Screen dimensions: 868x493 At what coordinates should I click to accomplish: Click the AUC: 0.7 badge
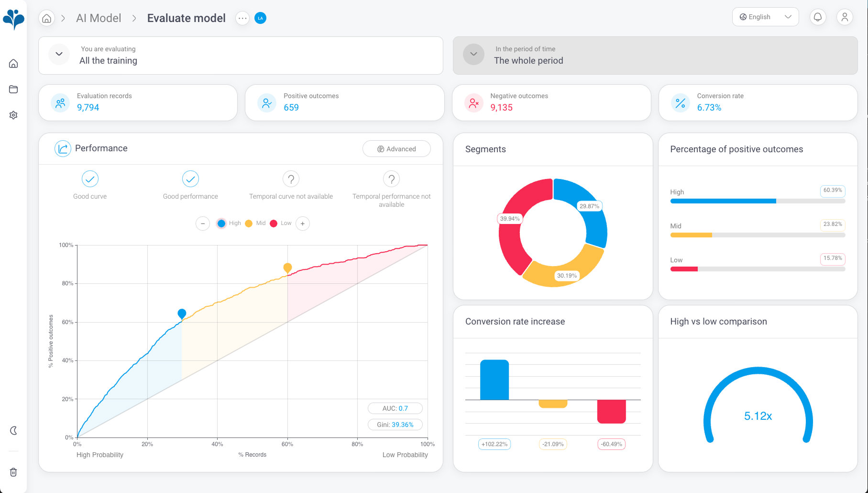coord(395,408)
